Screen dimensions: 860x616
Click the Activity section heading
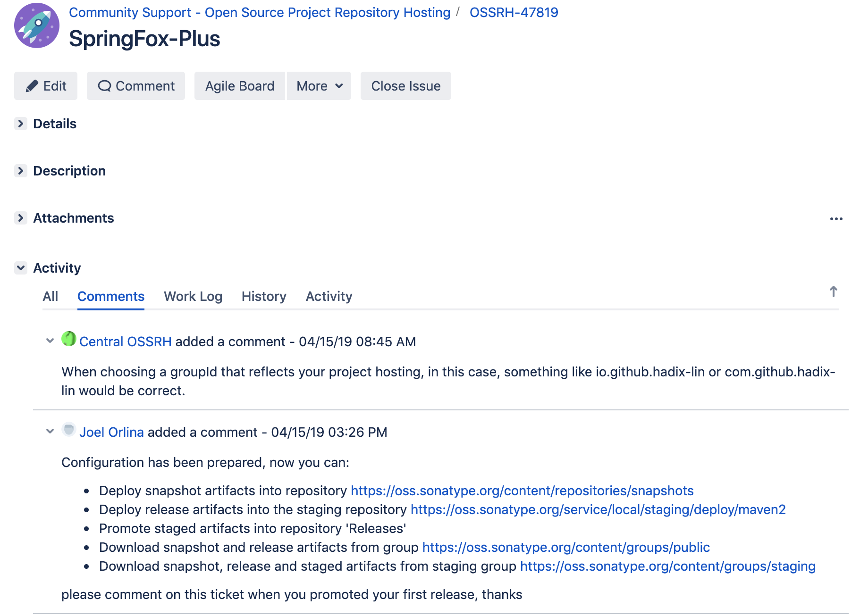pos(57,268)
